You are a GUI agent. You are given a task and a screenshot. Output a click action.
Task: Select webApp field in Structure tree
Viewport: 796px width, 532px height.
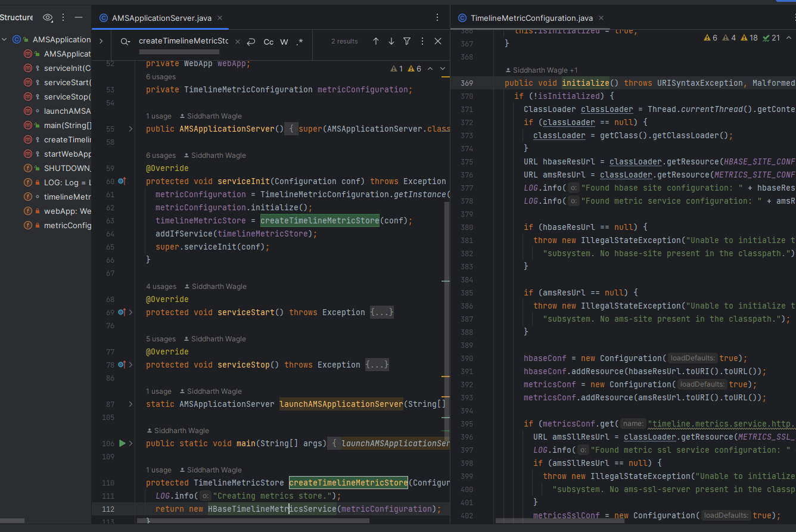(67, 211)
